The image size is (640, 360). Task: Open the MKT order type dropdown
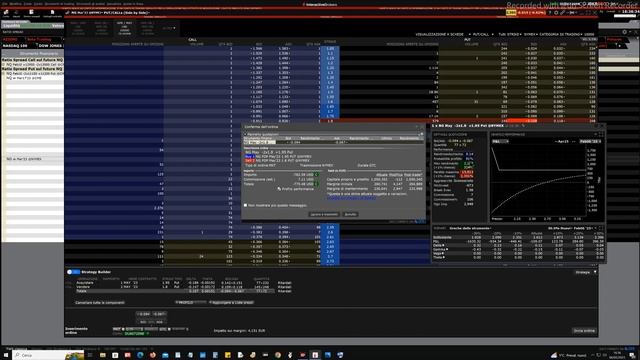point(118,329)
